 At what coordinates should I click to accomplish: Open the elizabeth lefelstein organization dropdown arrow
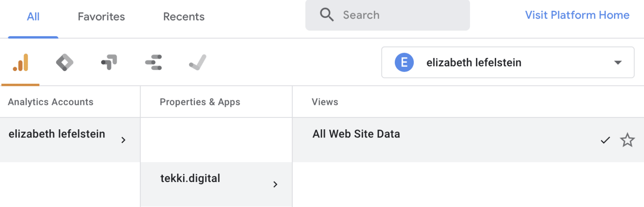pyautogui.click(x=618, y=62)
